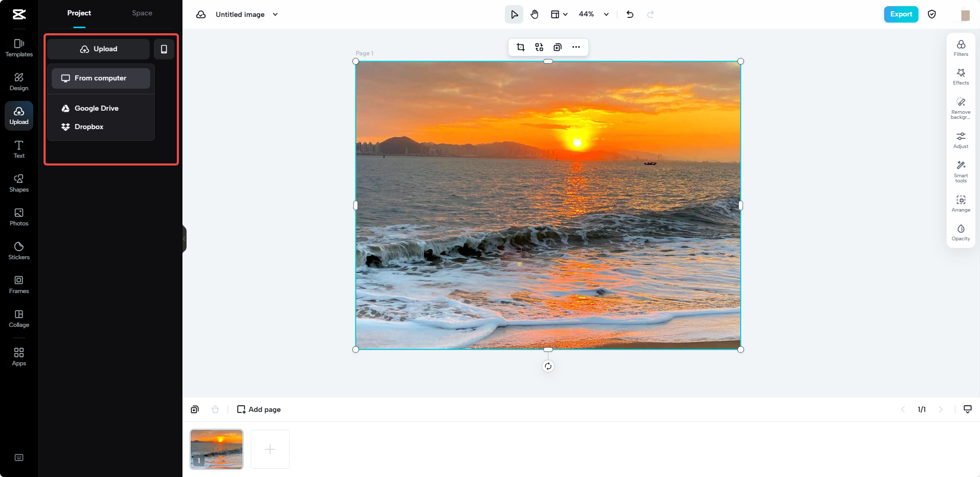Switch to the Project tab
Image resolution: width=980 pixels, height=477 pixels.
click(79, 13)
